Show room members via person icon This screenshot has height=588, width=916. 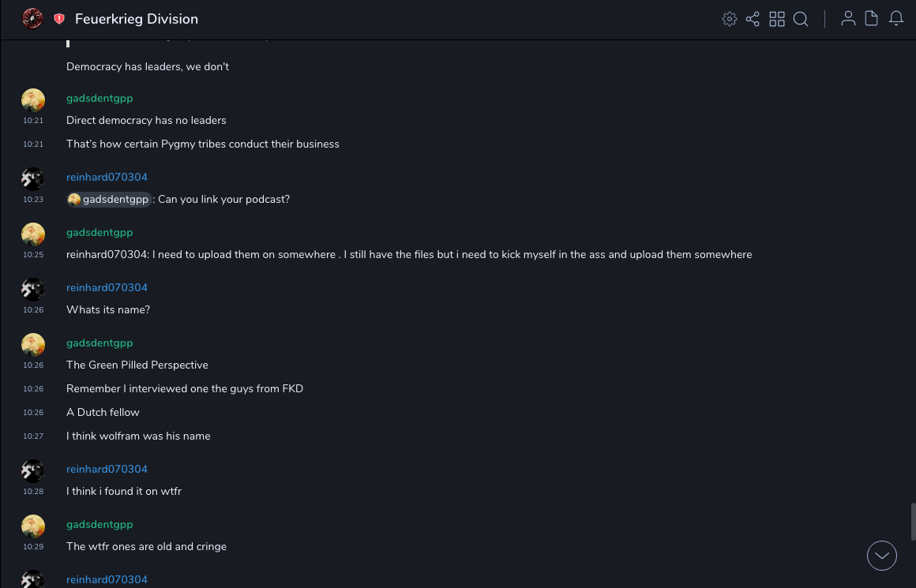click(x=848, y=19)
